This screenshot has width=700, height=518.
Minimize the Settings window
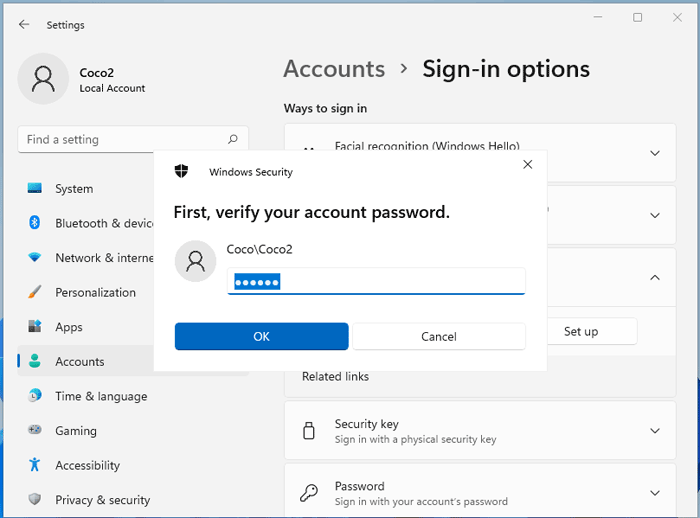(598, 17)
